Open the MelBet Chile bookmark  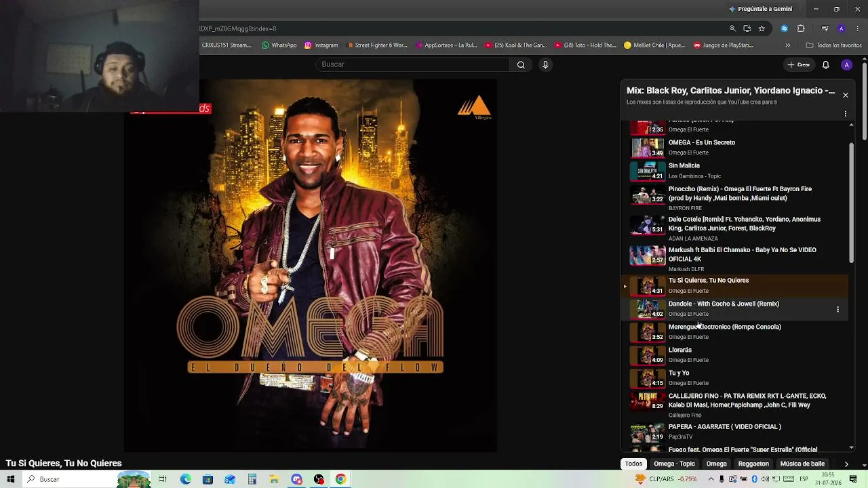tap(654, 45)
